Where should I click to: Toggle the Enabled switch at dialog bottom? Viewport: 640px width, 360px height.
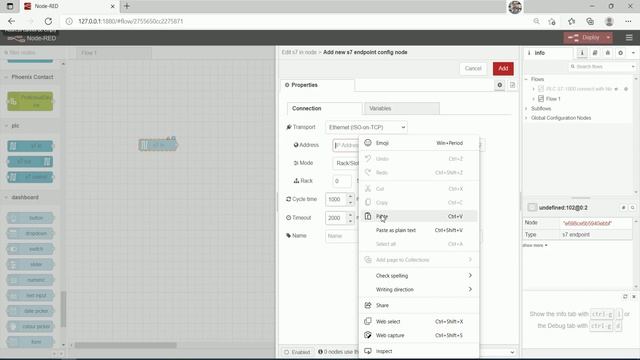[x=297, y=352]
